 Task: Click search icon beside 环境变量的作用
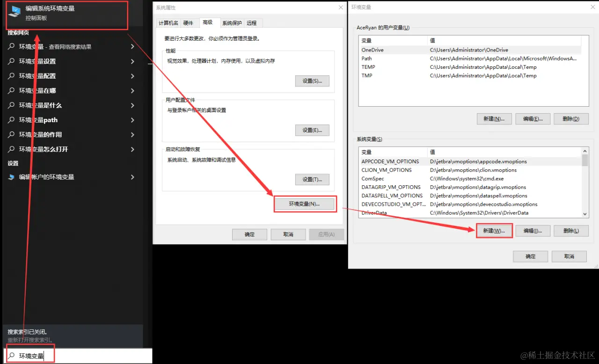[x=12, y=134]
